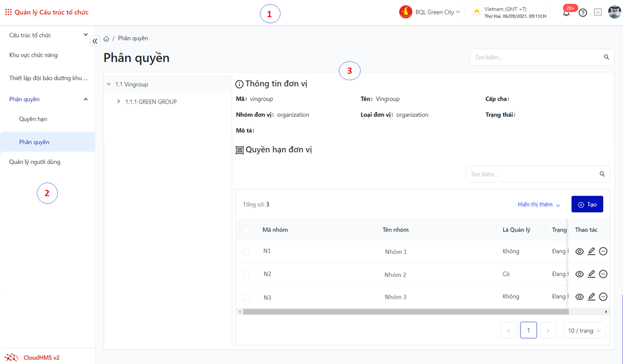
Task: Go to home breadcrumb icon
Action: [x=106, y=39]
